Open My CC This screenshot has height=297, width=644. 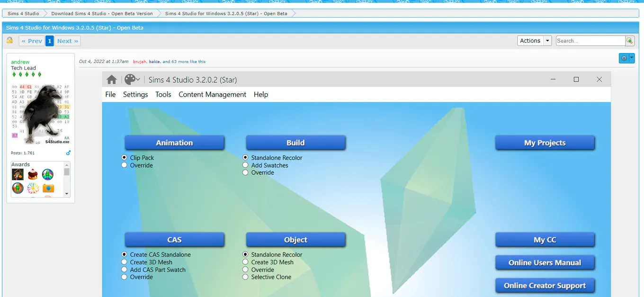point(545,240)
